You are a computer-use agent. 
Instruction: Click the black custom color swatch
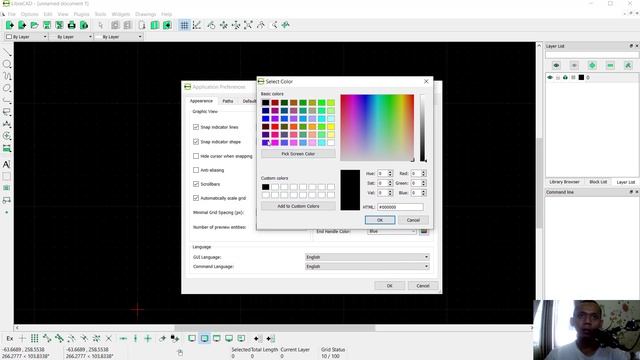(265, 187)
